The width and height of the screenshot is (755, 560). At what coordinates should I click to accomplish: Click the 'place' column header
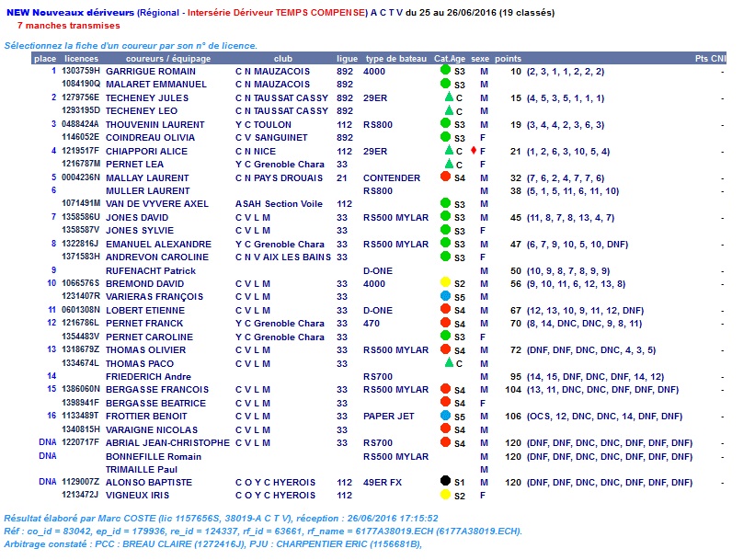coord(45,58)
